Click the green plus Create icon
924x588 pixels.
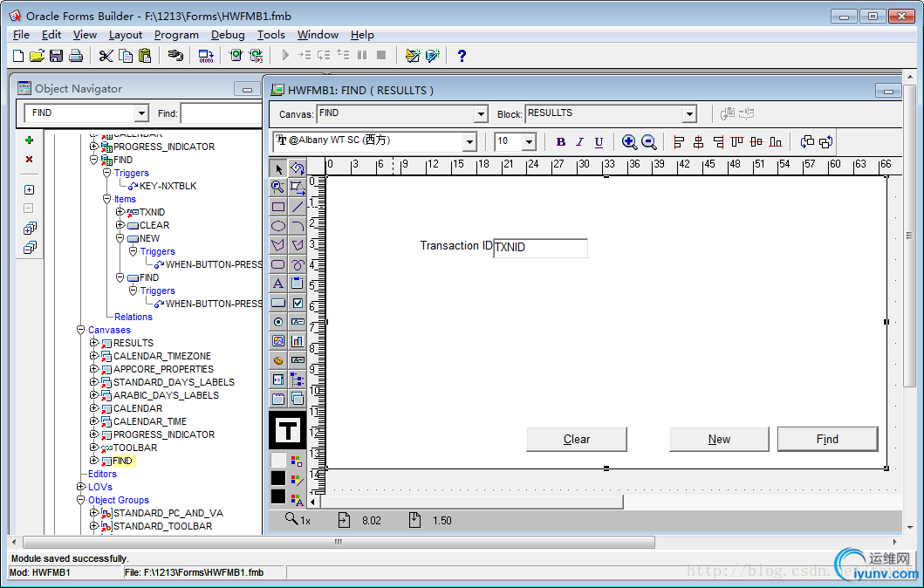(29, 140)
